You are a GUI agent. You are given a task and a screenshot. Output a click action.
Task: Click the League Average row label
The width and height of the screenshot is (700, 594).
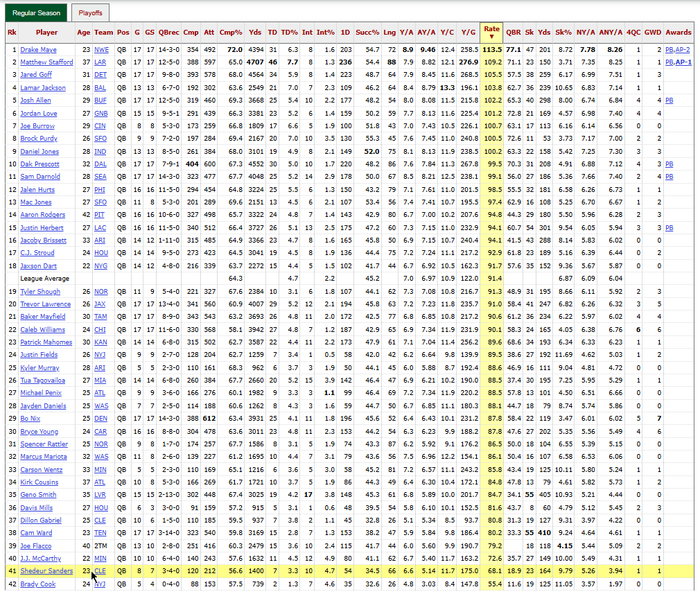pos(44,278)
